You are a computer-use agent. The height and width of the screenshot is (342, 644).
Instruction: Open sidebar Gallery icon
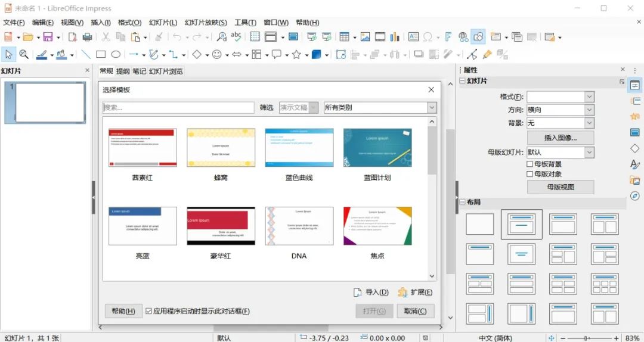(x=635, y=180)
